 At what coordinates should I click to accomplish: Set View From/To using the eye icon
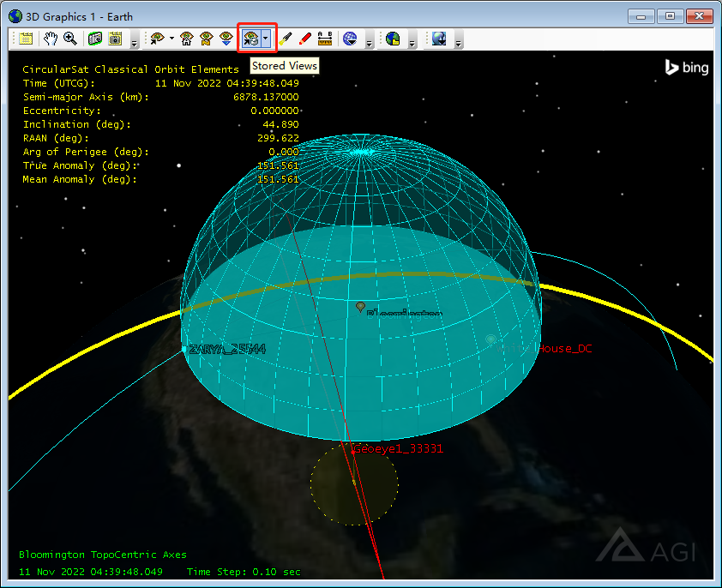tap(157, 39)
